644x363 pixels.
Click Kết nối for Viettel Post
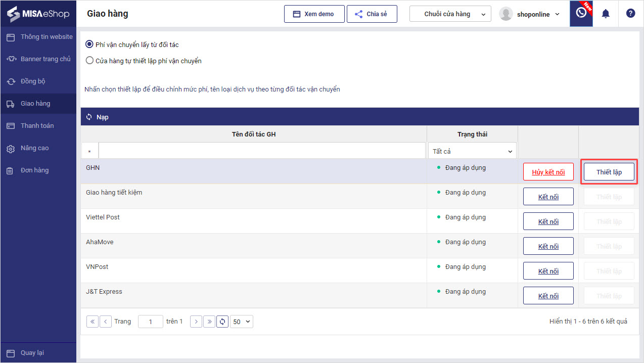tap(548, 221)
